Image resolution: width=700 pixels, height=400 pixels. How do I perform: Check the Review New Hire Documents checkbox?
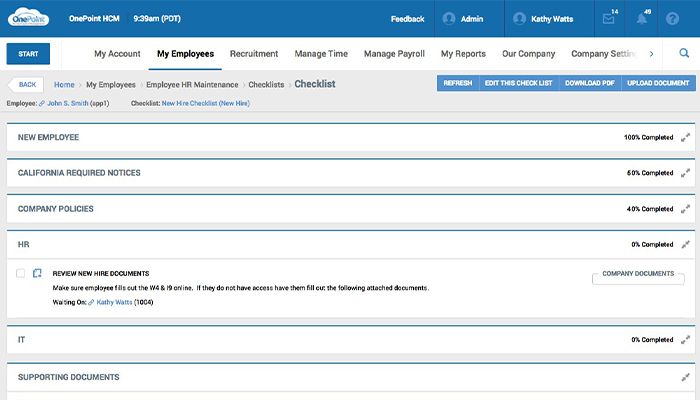pos(21,273)
